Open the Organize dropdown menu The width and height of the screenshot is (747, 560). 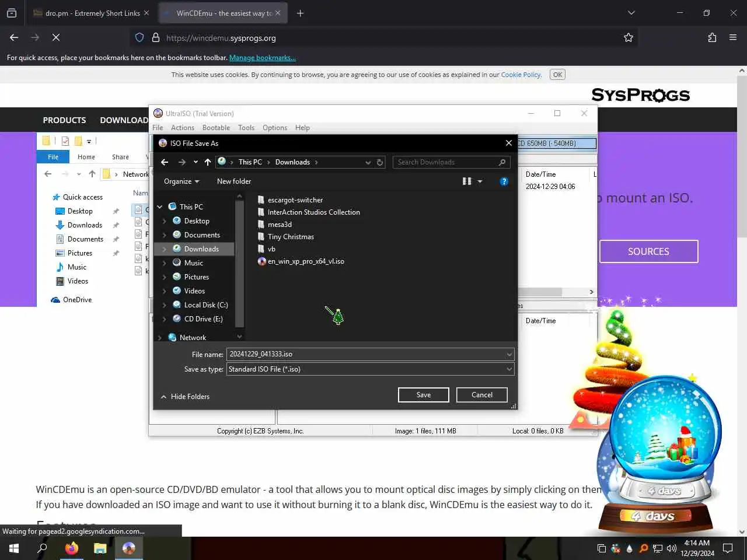pos(181,181)
